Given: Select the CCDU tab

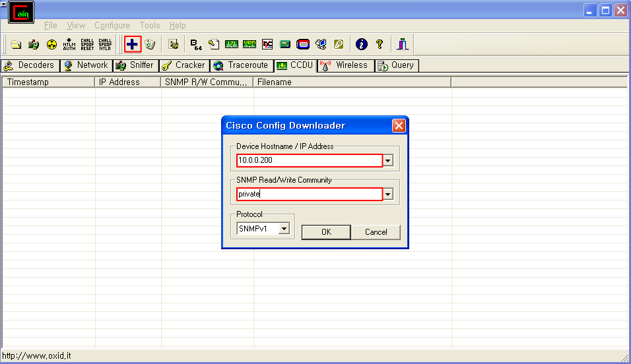Looking at the screenshot, I should 296,65.
